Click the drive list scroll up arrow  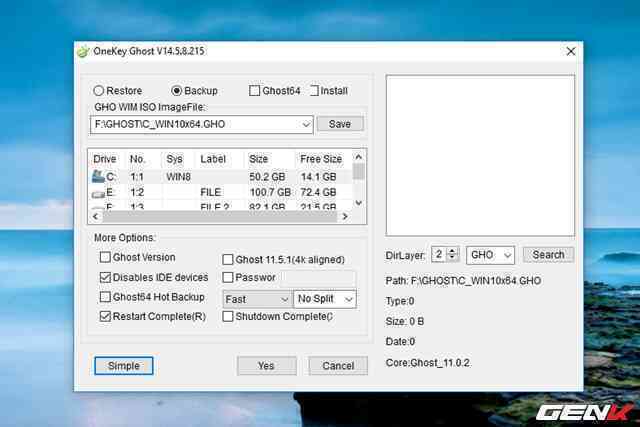click(358, 157)
